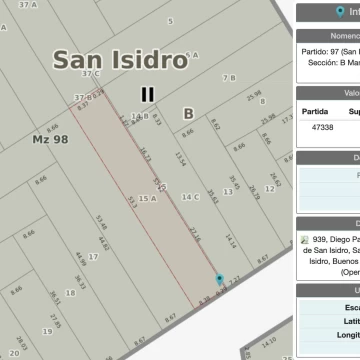360x360 pixels.
Task: Collapse the Nomenclatura panel header
Action: (x=328, y=36)
